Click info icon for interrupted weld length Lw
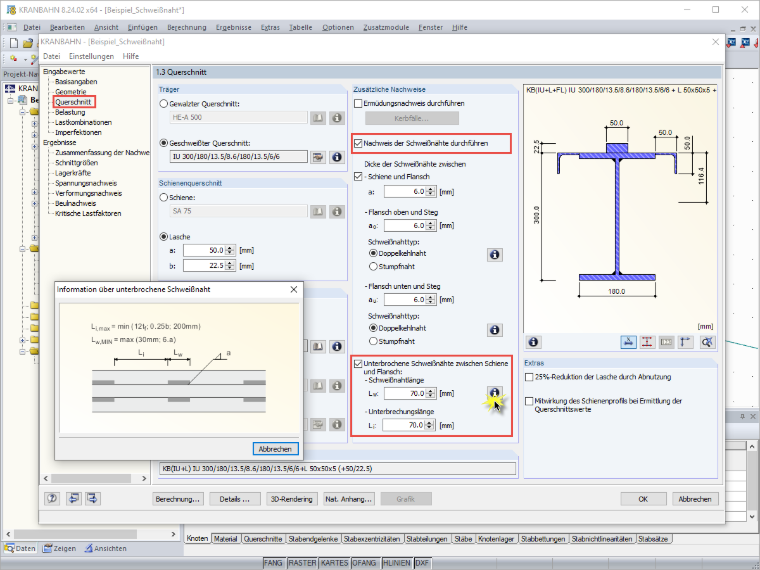760x570 pixels. 494,393
